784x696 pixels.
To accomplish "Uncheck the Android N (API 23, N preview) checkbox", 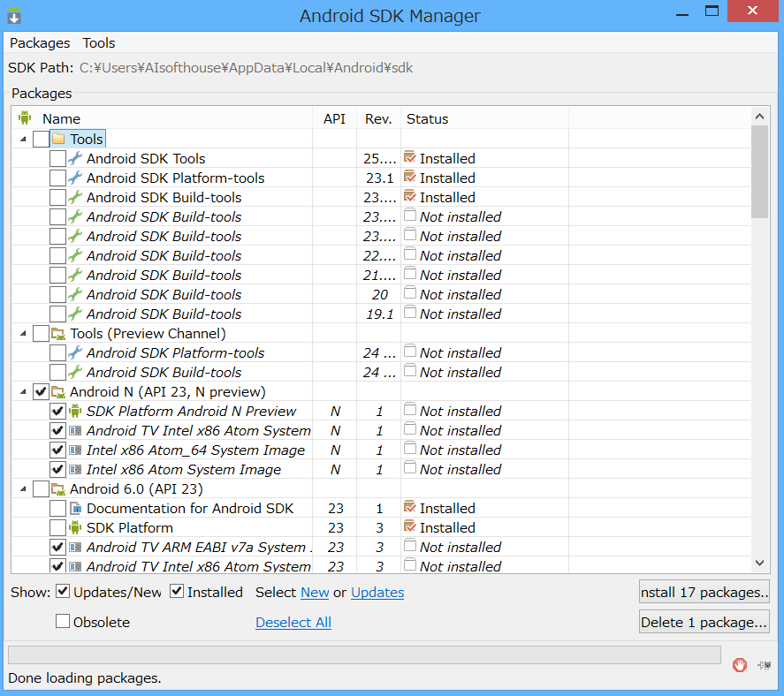I will click(x=41, y=391).
